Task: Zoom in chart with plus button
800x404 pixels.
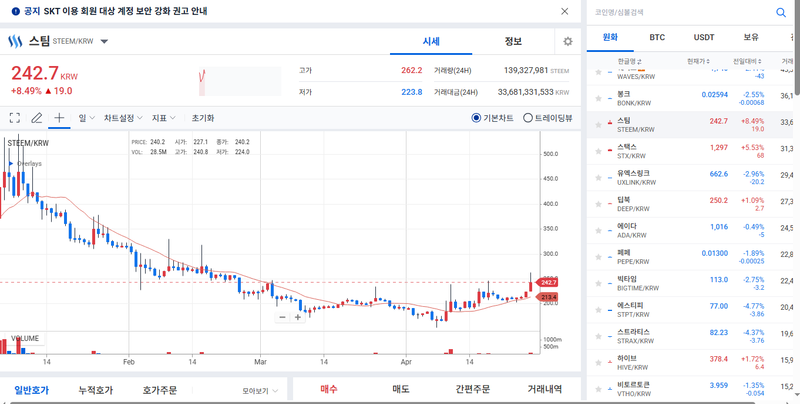Action: tap(297, 317)
